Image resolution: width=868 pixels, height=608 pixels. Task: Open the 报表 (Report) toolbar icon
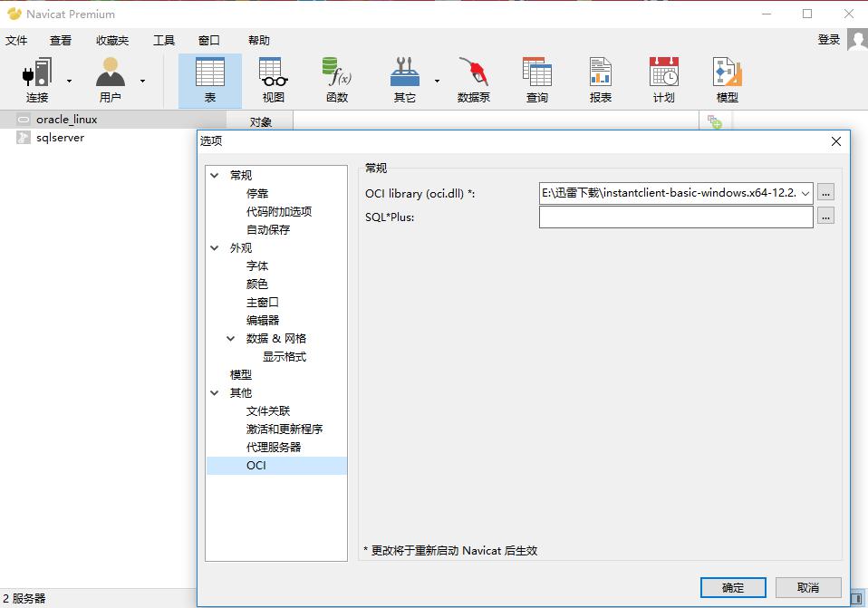click(x=601, y=81)
